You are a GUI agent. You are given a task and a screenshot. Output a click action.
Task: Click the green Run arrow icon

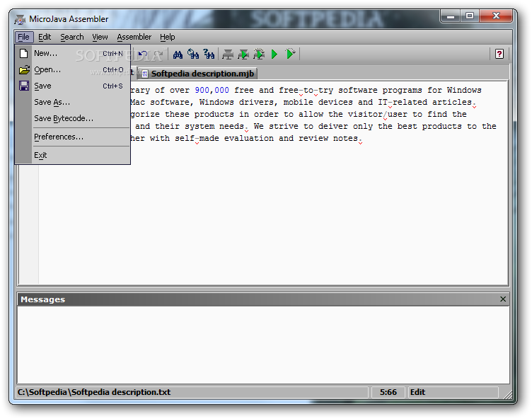point(274,54)
